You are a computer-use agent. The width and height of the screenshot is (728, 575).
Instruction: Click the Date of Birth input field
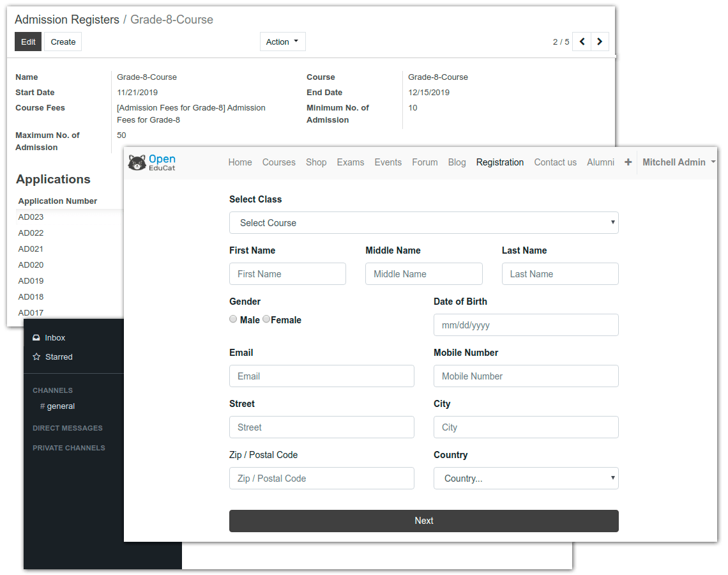[526, 325]
